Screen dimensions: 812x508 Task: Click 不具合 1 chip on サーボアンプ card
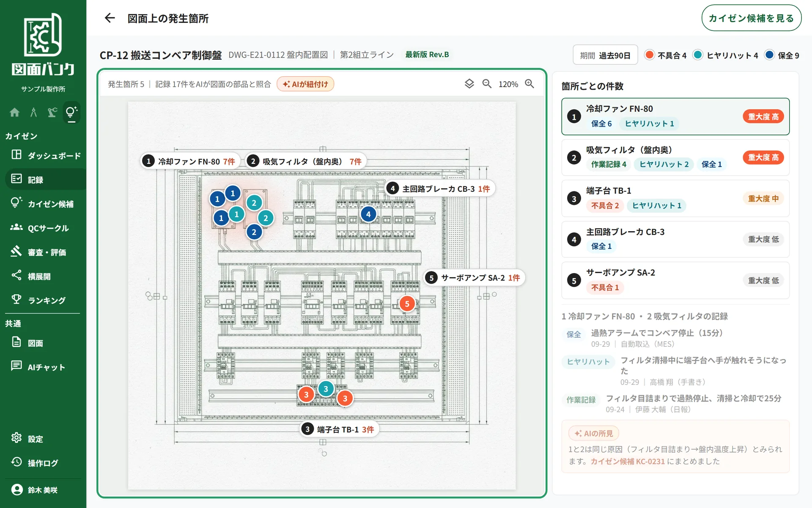point(605,287)
